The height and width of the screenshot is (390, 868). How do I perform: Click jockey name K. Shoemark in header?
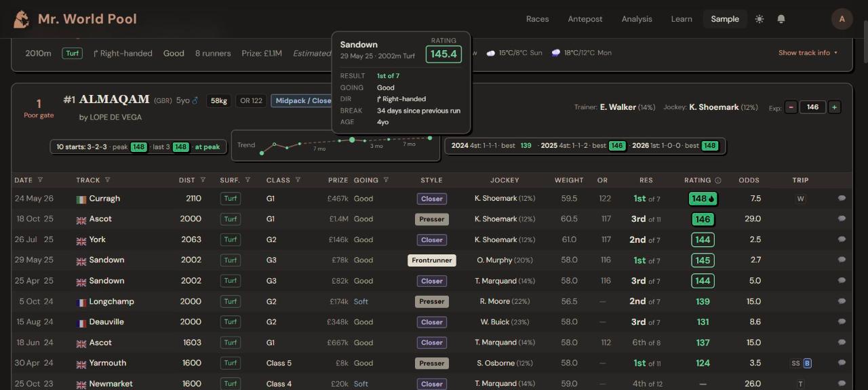pos(714,107)
